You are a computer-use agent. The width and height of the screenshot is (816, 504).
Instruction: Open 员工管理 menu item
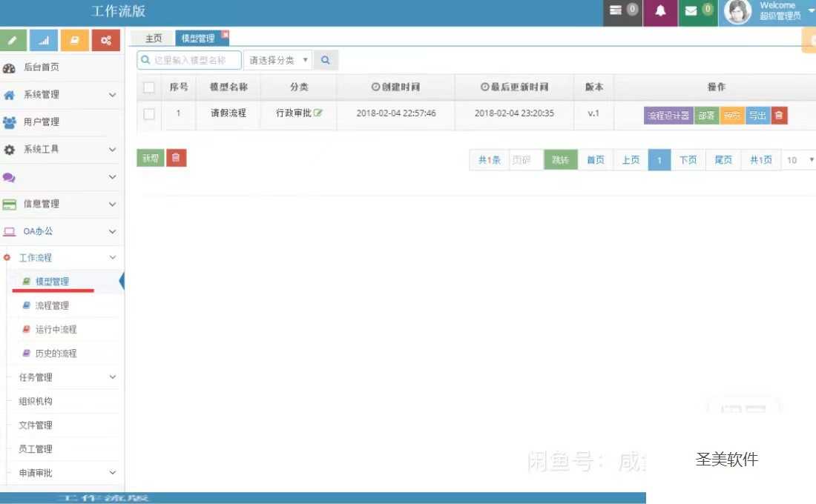pos(36,449)
